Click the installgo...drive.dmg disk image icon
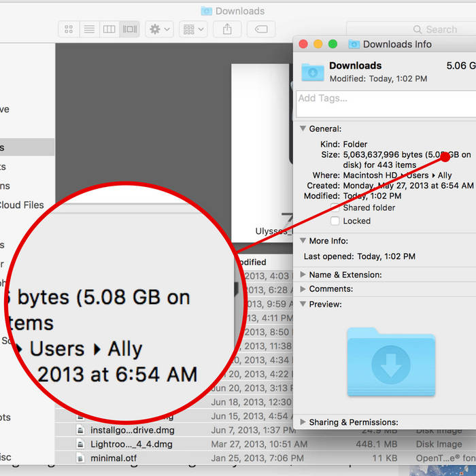This screenshot has height=476, width=476. [80, 430]
